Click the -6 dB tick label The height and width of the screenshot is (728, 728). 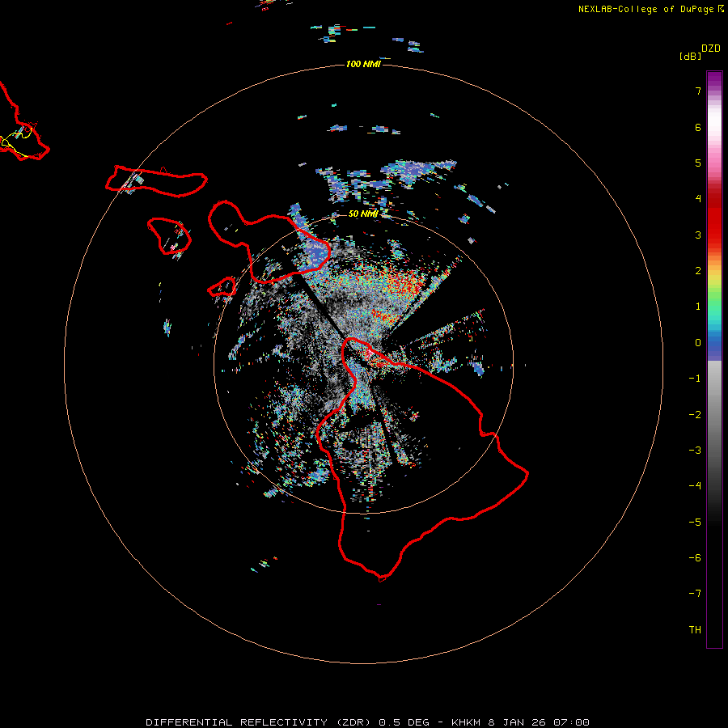[695, 558]
